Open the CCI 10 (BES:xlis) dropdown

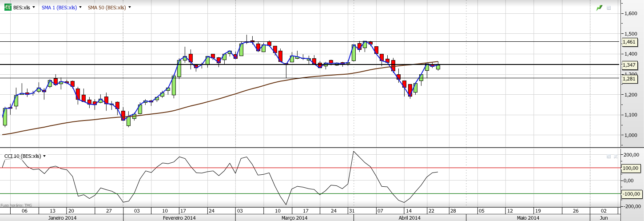(44, 156)
